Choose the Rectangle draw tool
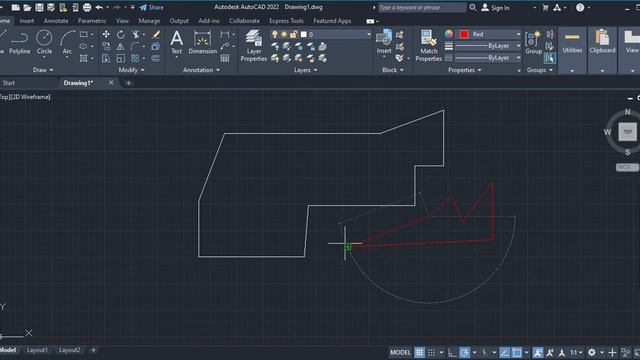This screenshot has width=640, height=360. click(x=84, y=34)
